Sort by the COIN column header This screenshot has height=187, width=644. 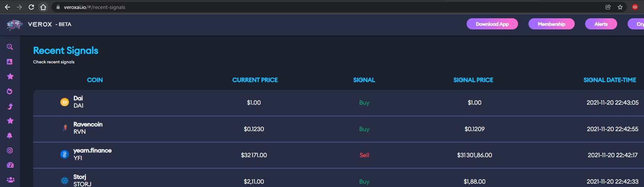(95, 80)
